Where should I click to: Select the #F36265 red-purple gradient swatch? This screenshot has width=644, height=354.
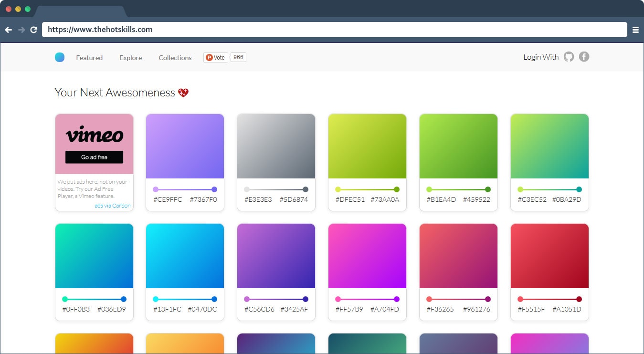(x=458, y=256)
